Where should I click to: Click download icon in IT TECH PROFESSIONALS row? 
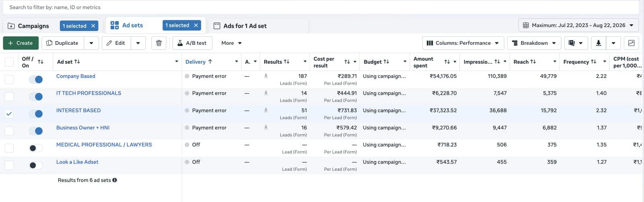click(x=266, y=93)
